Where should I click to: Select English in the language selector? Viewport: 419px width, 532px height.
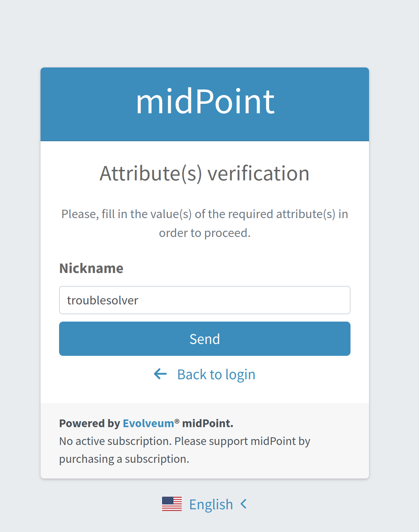pos(211,504)
